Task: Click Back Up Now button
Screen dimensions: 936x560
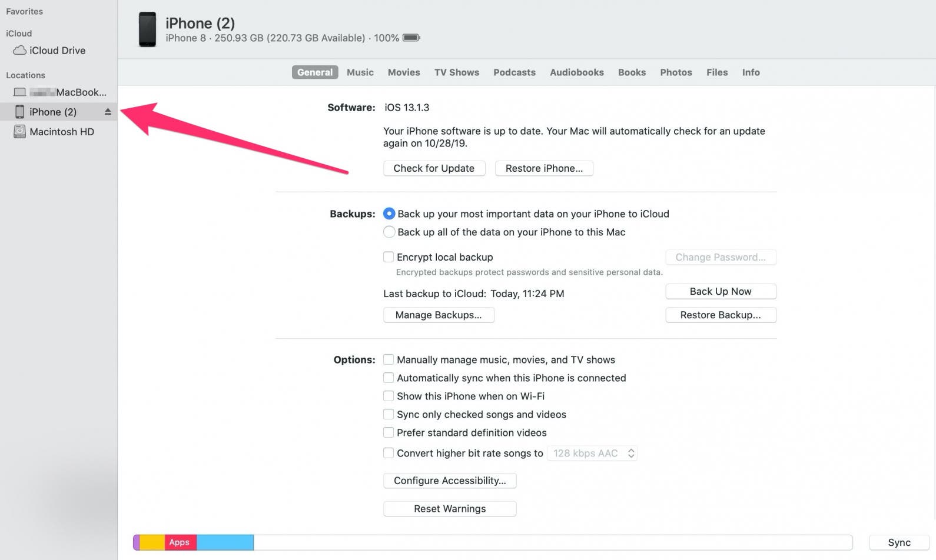Action: (x=721, y=291)
